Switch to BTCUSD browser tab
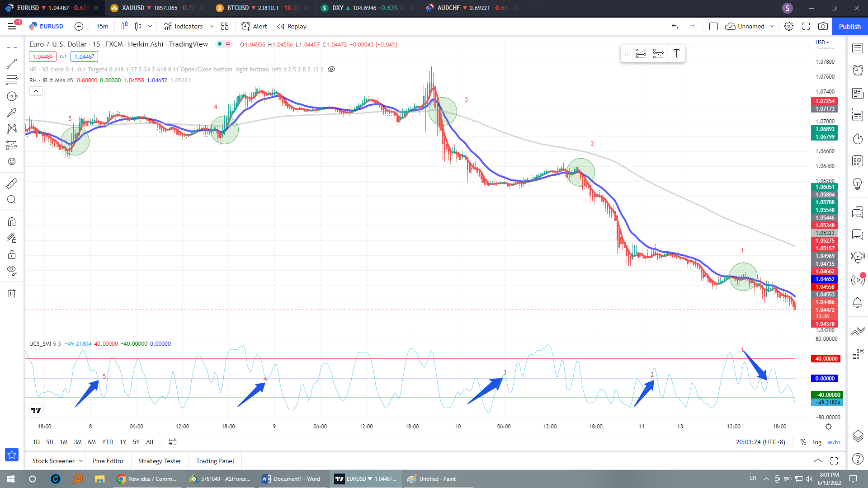The height and width of the screenshot is (488, 868). (x=263, y=8)
